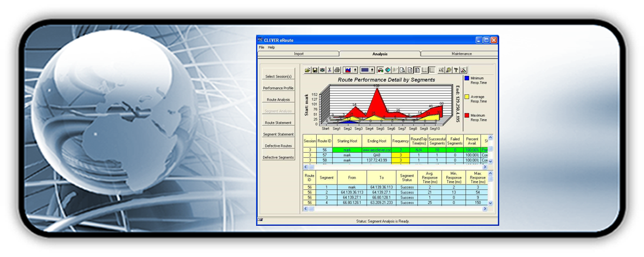The height and width of the screenshot is (257, 644).
Task: Click the status bar 'Segment Analysis is Ready' text
Action: [x=383, y=221]
